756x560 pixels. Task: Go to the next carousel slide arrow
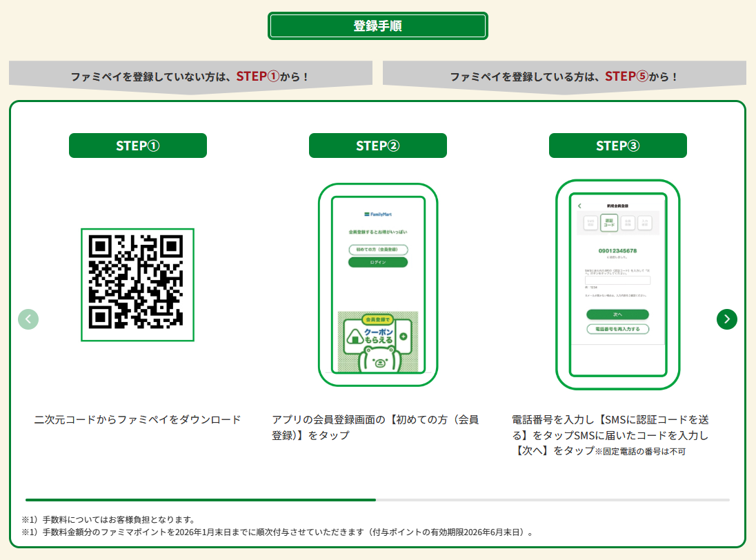pos(726,319)
